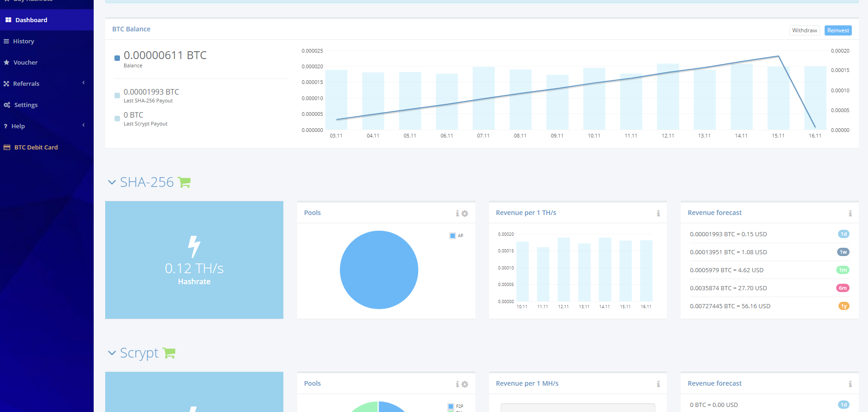
Task: Click the 1d forecast badge in SHA-256
Action: (x=844, y=234)
